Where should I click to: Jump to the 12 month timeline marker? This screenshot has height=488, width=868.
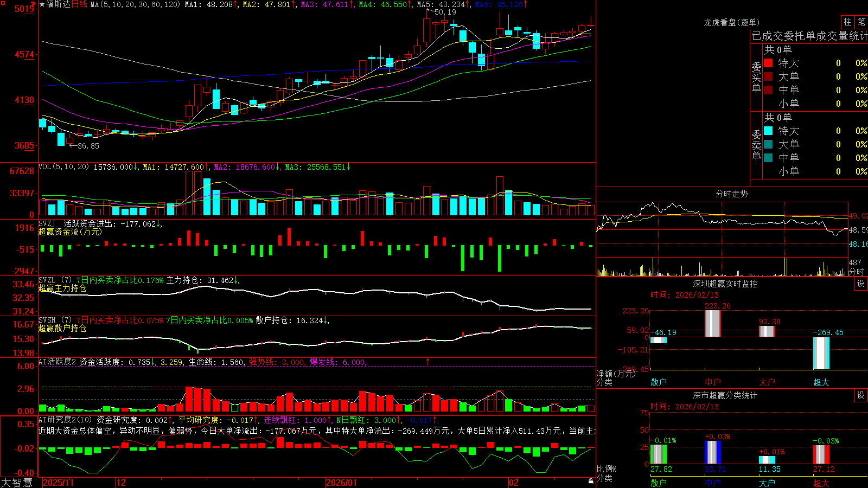tap(122, 483)
